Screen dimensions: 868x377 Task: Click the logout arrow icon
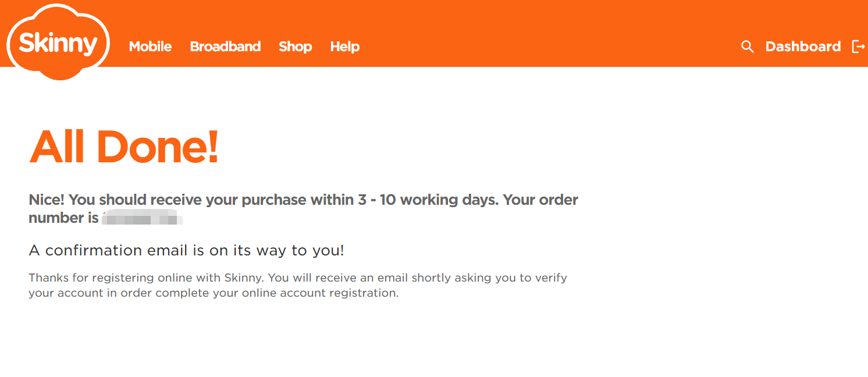[858, 47]
